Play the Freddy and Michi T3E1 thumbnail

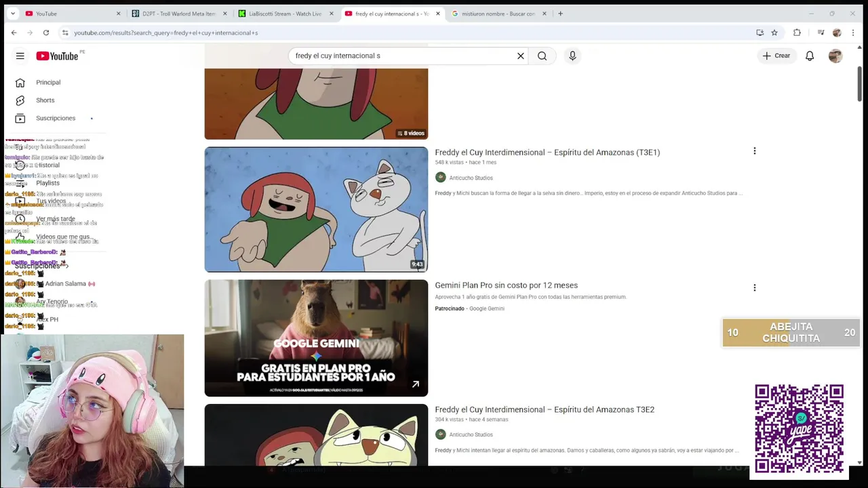316,209
